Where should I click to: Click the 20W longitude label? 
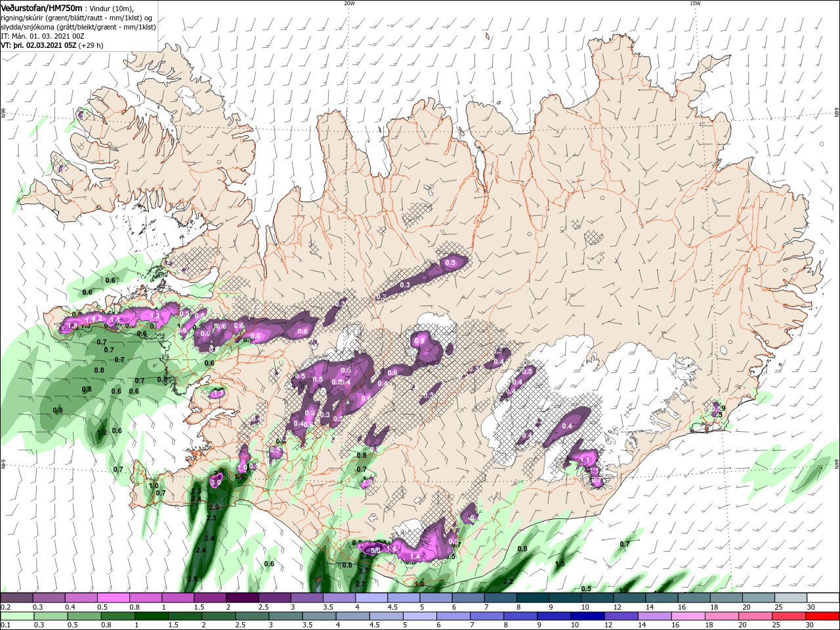pos(349,3)
